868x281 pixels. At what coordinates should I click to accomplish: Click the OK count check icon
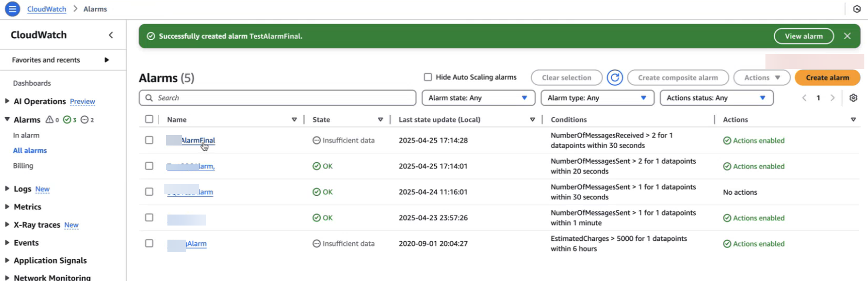(x=67, y=119)
